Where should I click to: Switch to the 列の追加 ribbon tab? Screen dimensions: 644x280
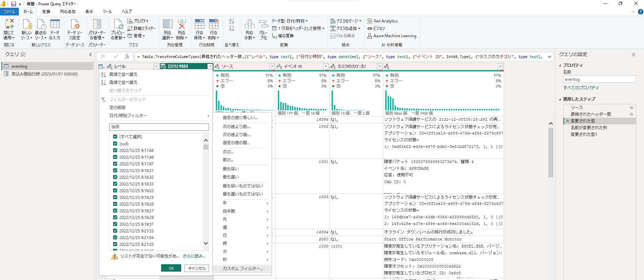[x=68, y=12]
